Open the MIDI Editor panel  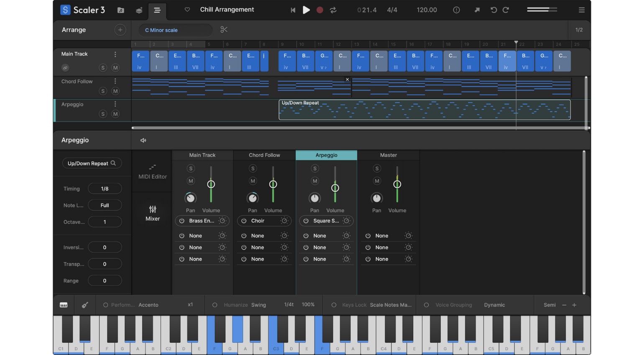point(152,171)
